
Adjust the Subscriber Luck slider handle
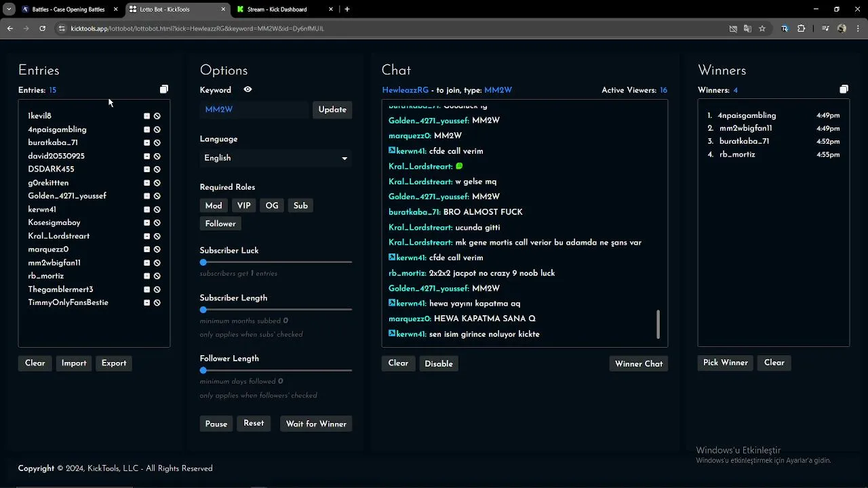203,262
